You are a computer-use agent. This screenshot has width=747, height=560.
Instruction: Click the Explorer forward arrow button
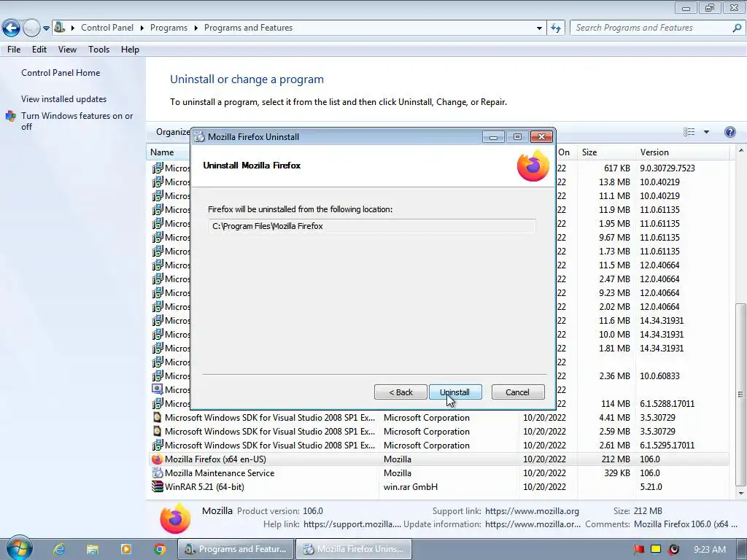(x=31, y=28)
